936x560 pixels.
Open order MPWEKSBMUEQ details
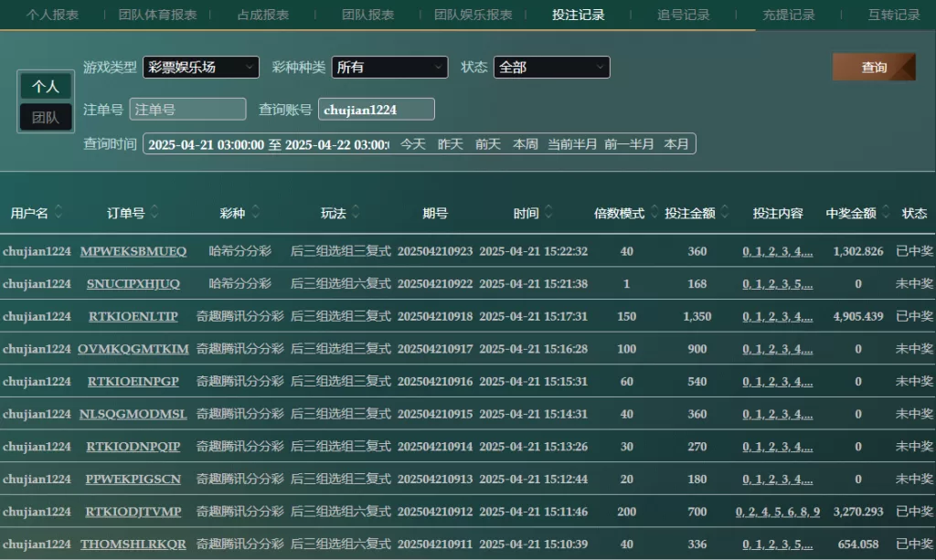[x=133, y=251]
